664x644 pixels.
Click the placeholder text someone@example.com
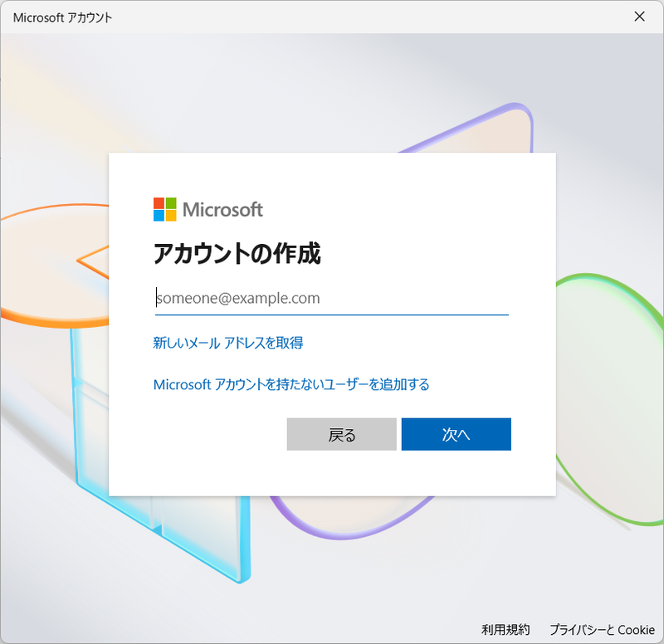point(239,298)
